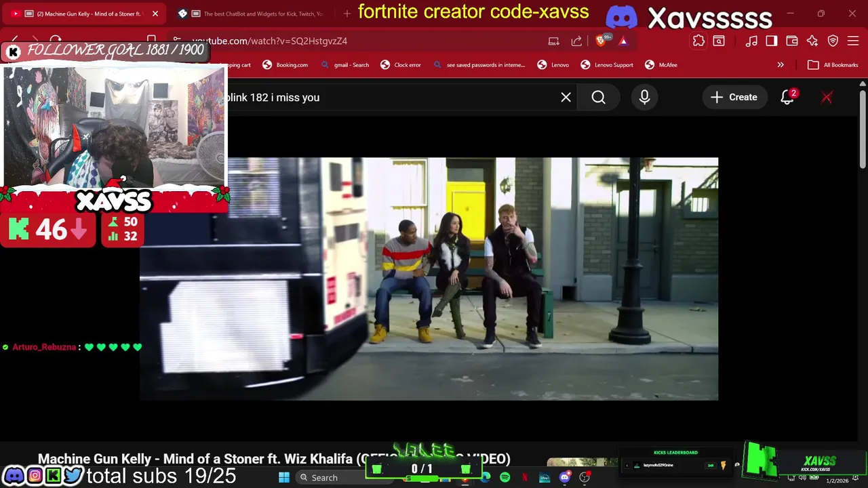The image size is (868, 488).
Task: Open the Extensions puzzle icon
Action: (x=698, y=41)
